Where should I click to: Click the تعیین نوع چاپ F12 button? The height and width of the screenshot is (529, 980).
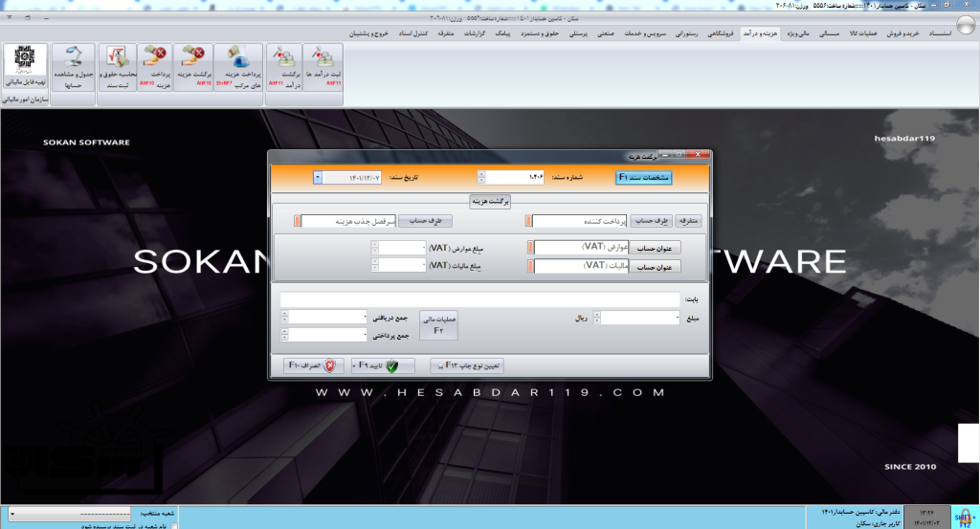467,365
